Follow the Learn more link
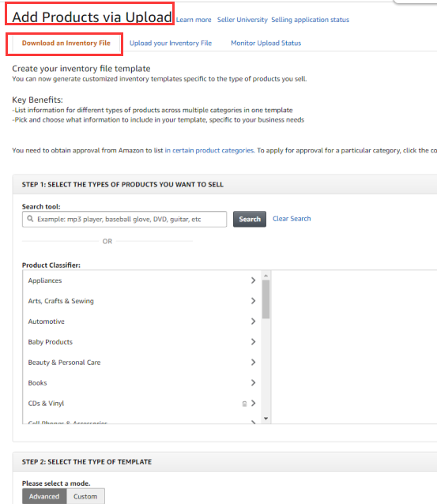Screen dimensions: 437x504 point(194,20)
